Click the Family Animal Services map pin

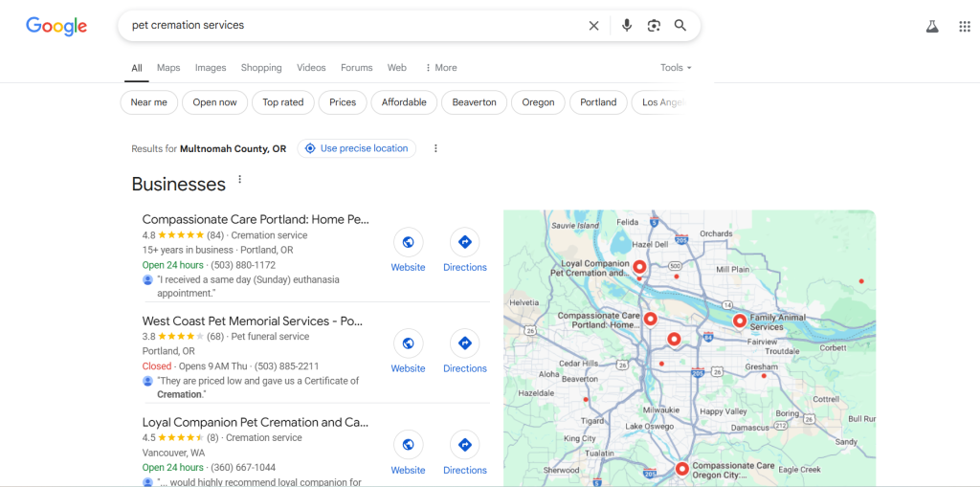click(x=740, y=321)
